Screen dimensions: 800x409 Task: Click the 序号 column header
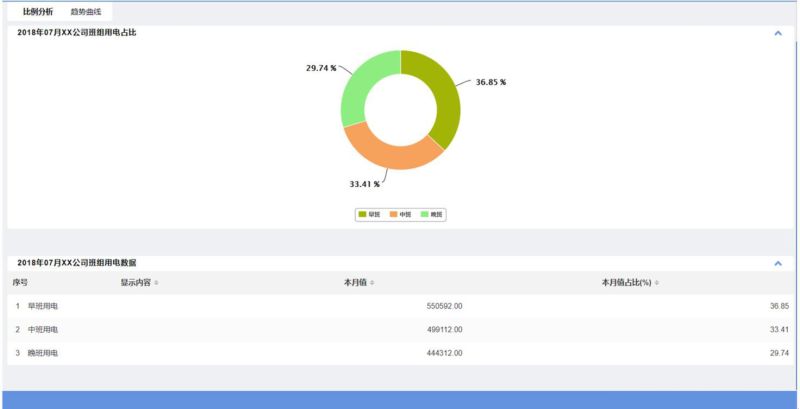click(x=20, y=283)
